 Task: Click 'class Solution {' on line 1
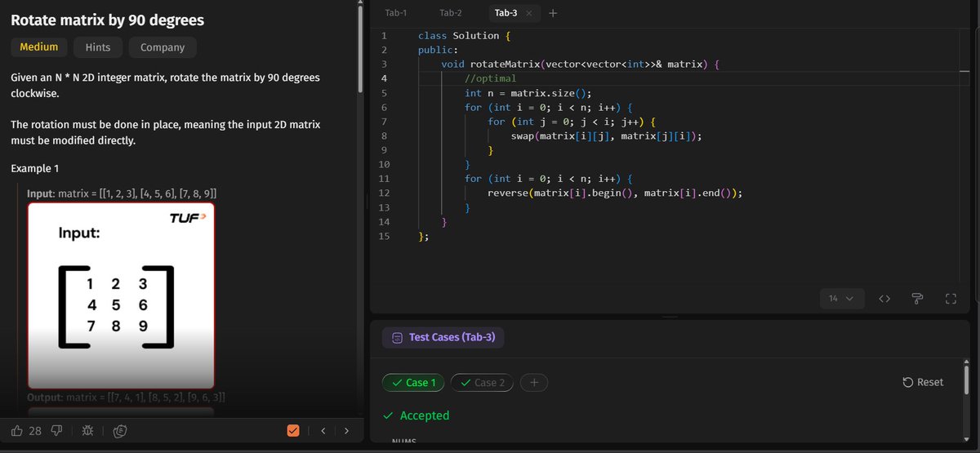tap(464, 36)
